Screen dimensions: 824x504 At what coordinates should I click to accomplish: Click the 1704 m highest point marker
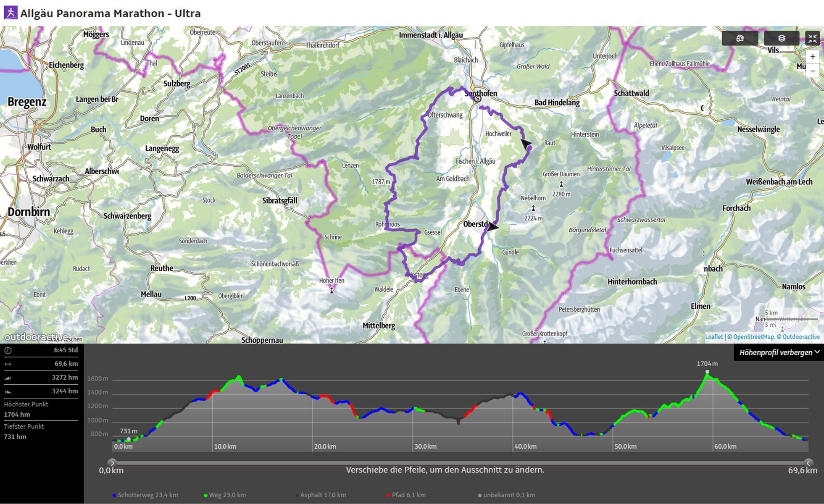point(707,372)
